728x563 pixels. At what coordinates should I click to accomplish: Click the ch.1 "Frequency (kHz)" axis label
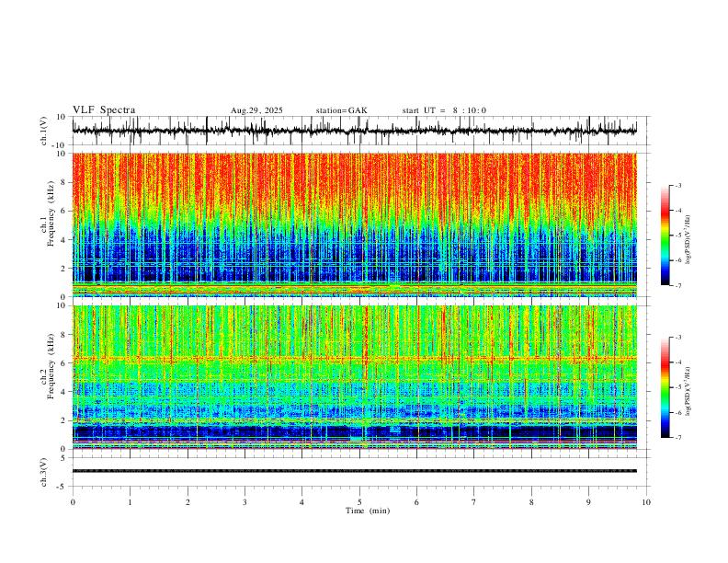(x=51, y=213)
